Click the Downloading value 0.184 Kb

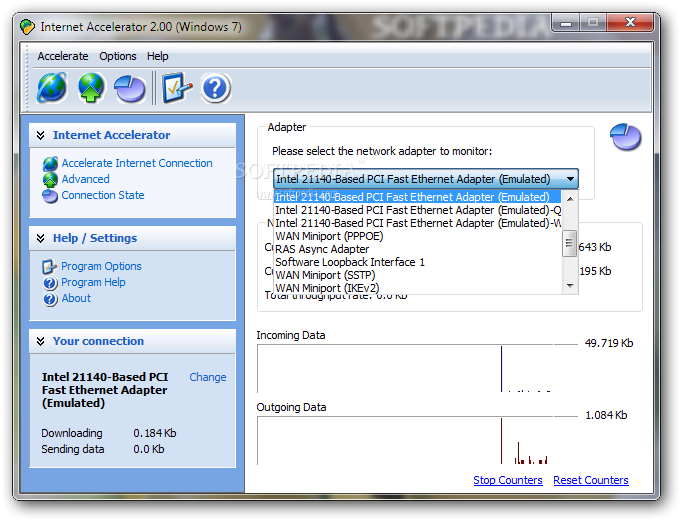point(155,433)
